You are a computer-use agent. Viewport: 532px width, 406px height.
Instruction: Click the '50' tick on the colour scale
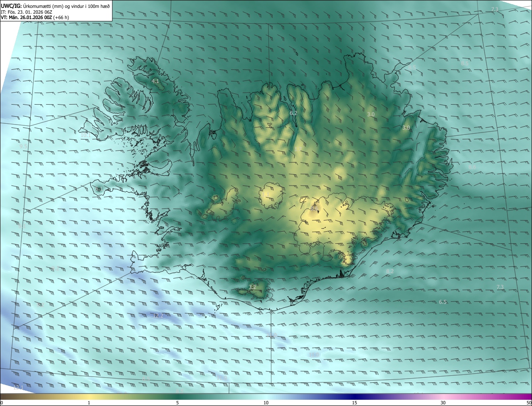click(x=529, y=403)
